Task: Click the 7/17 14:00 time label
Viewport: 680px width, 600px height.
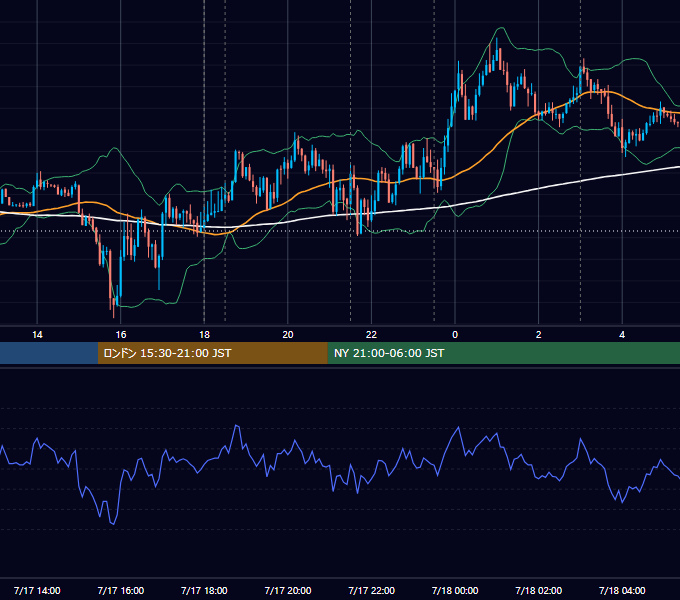Action: click(37, 590)
